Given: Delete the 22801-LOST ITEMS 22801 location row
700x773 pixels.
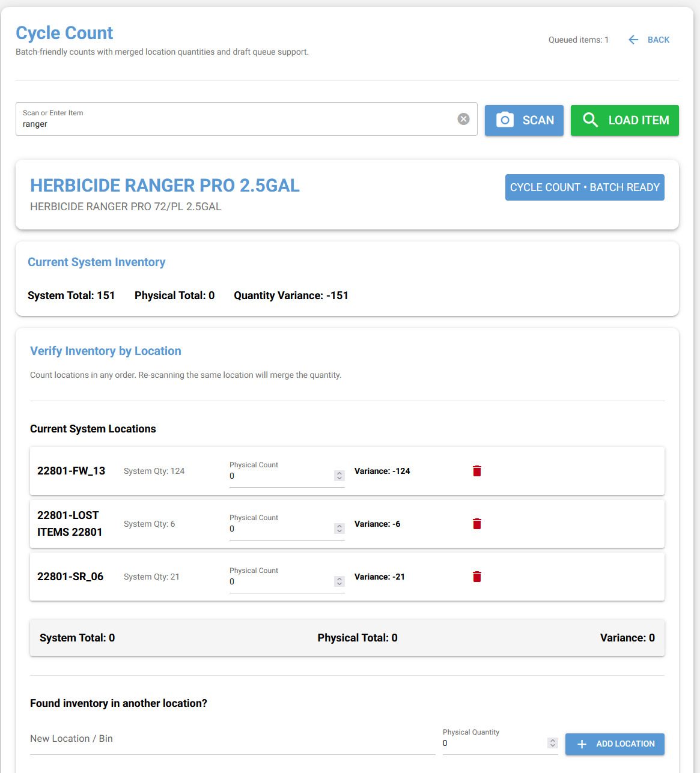Looking at the screenshot, I should tap(477, 524).
